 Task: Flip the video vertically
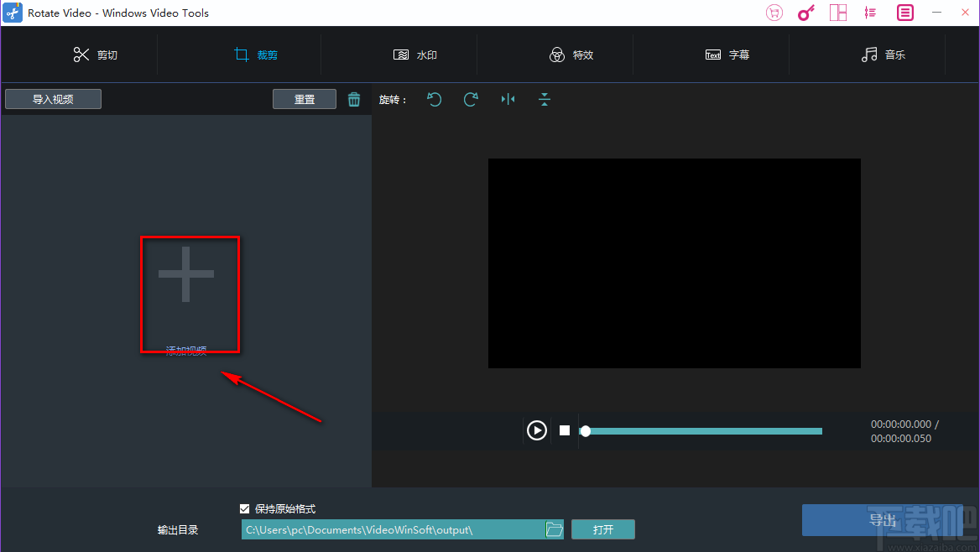click(544, 99)
